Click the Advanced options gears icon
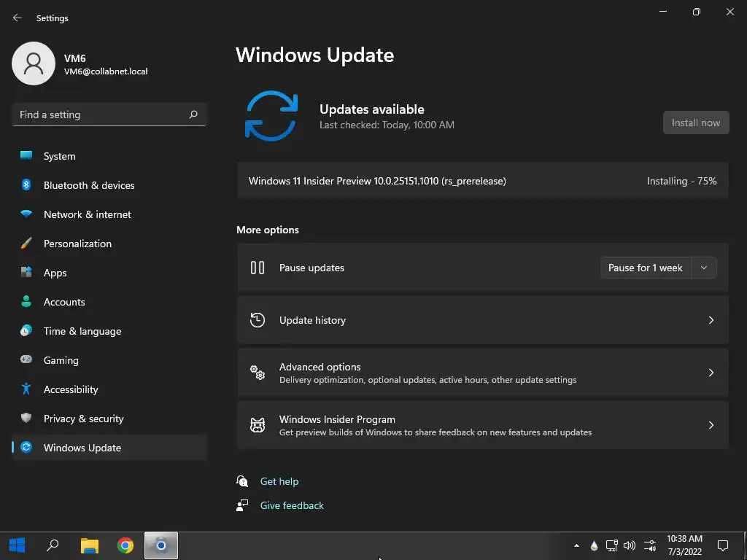 [x=258, y=373]
